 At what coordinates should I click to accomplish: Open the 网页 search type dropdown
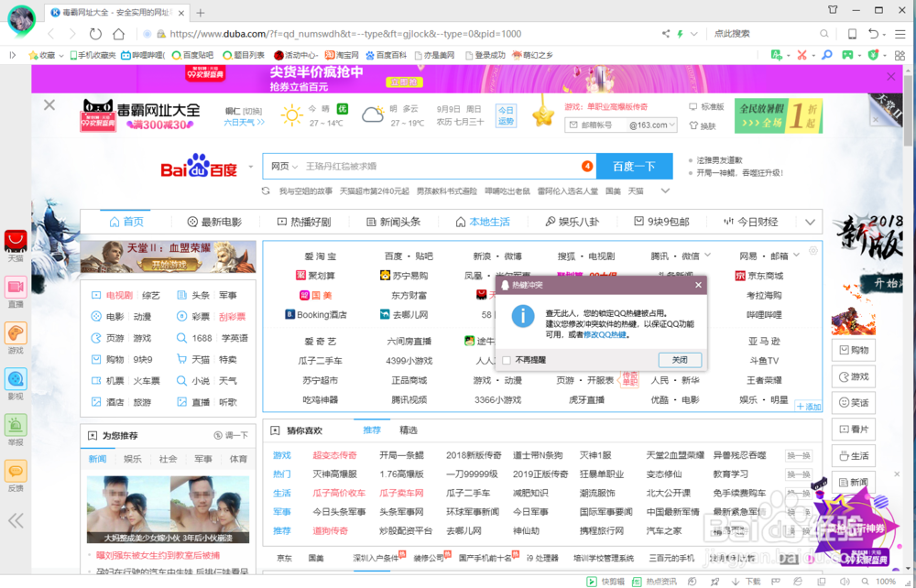(284, 167)
